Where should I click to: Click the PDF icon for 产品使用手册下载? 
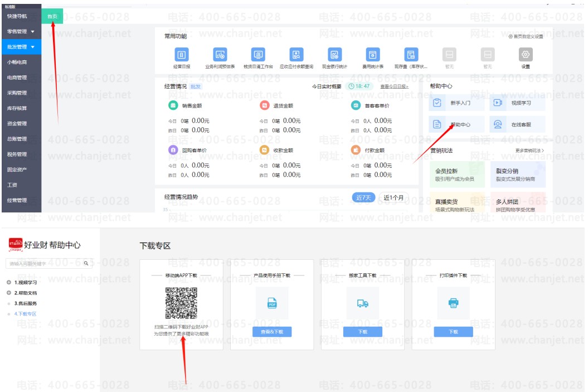click(x=272, y=303)
